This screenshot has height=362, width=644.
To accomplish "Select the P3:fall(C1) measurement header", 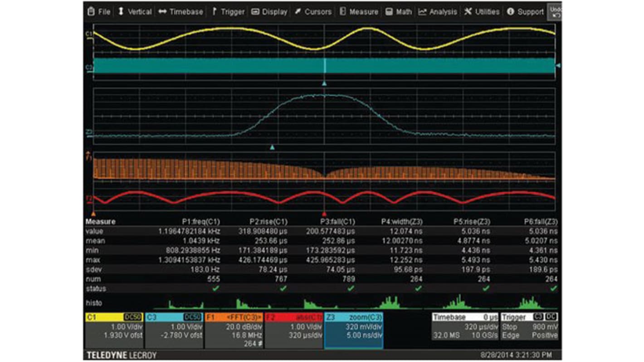I will [x=337, y=222].
